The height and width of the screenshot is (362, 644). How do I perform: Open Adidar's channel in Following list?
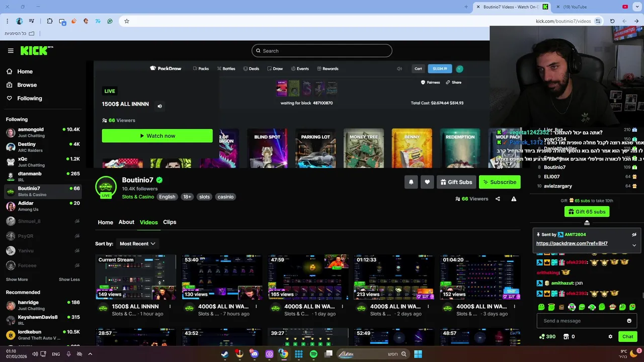coord(43,206)
